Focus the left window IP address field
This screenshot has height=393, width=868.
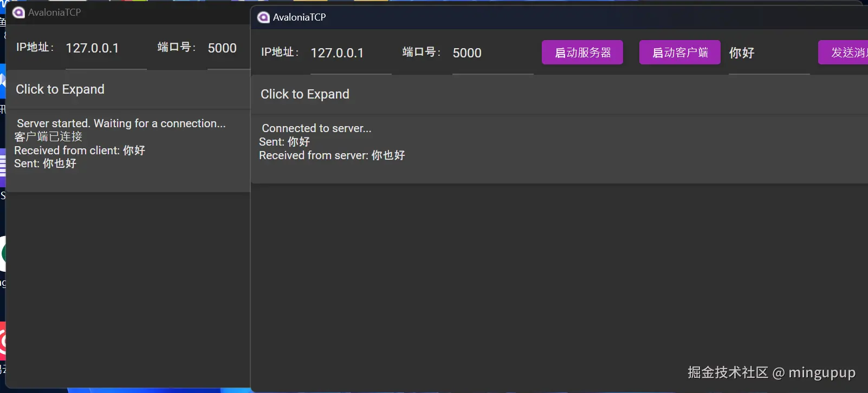[x=106, y=49]
